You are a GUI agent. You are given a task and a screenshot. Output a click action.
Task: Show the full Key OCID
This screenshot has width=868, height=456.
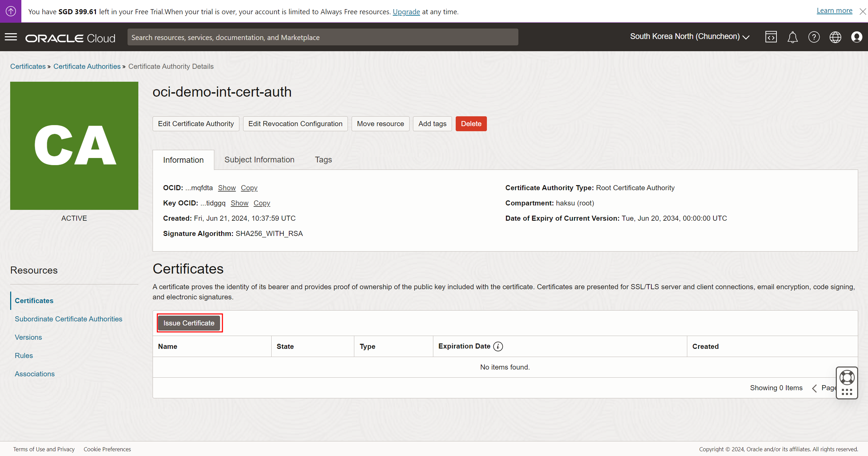point(239,203)
